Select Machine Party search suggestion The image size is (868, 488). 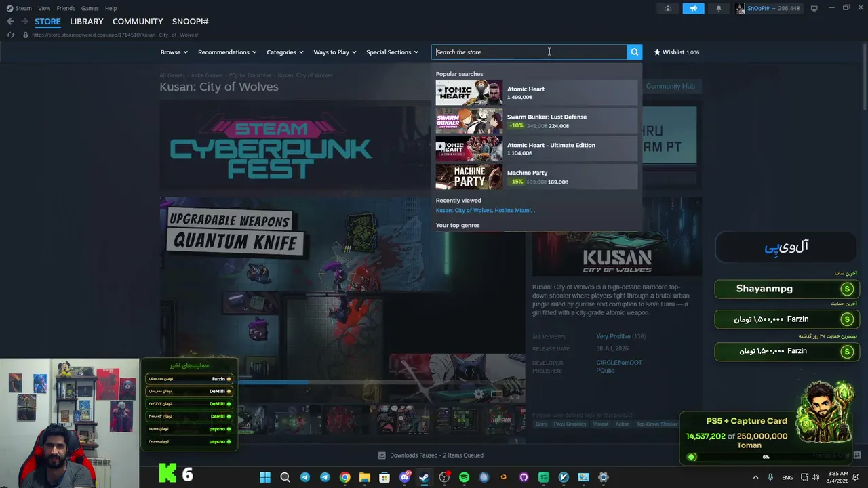pos(536,177)
